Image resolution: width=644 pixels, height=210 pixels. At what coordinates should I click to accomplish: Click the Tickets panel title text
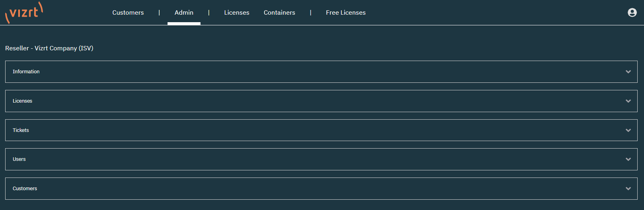click(21, 130)
